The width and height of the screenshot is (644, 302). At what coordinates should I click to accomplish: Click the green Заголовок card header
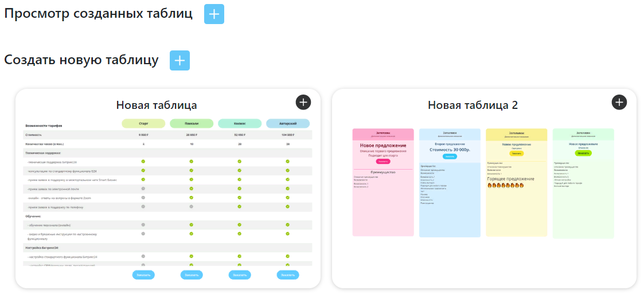583,134
